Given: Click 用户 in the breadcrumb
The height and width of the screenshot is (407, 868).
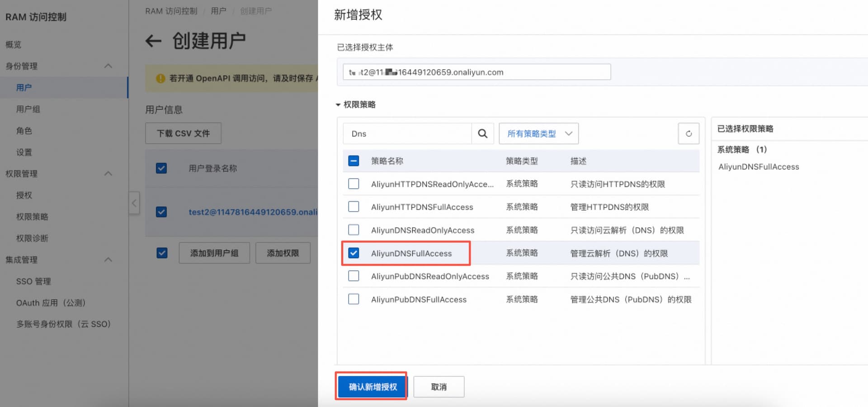Looking at the screenshot, I should coord(218,11).
